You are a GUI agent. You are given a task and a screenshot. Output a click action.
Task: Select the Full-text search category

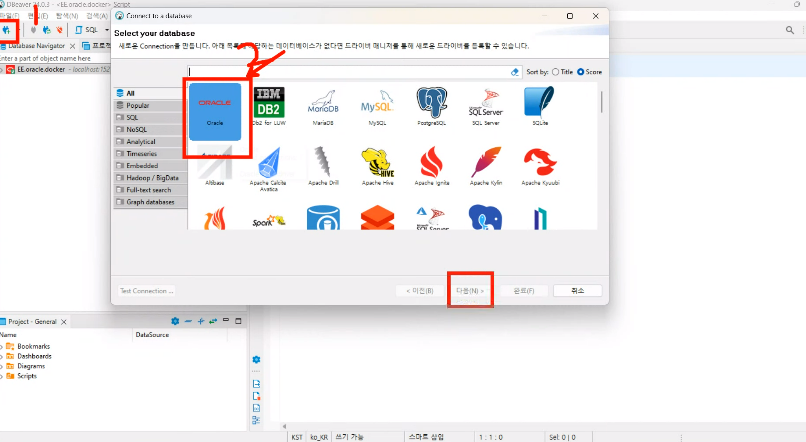point(150,190)
